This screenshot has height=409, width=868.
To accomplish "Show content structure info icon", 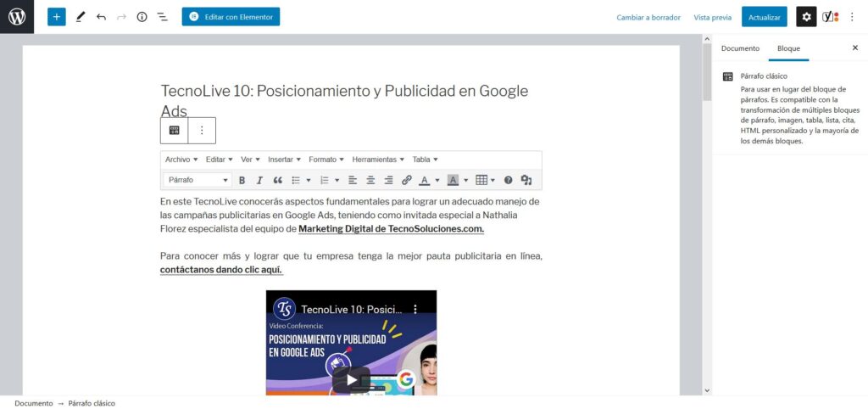I will 142,17.
